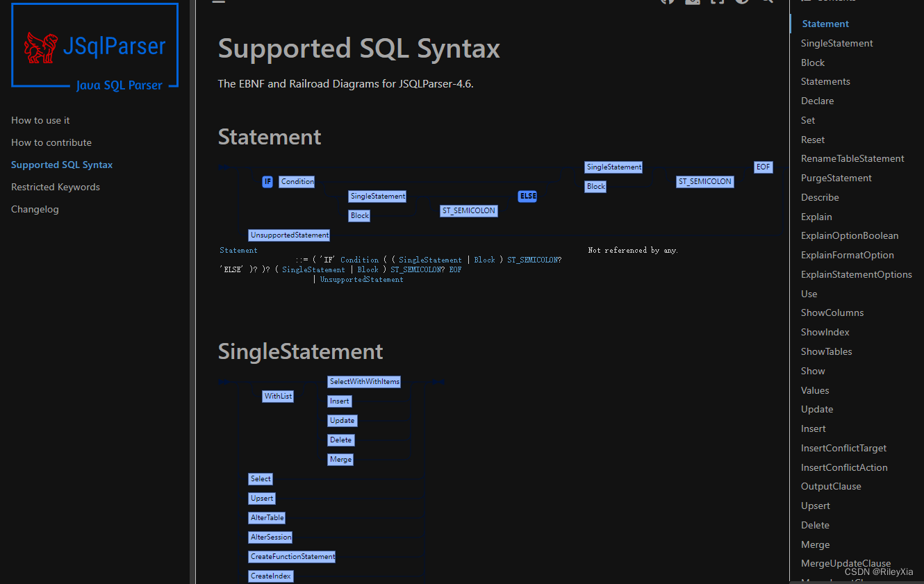Image resolution: width=924 pixels, height=584 pixels.
Task: Jump to Statement in contents sidebar
Action: click(825, 24)
